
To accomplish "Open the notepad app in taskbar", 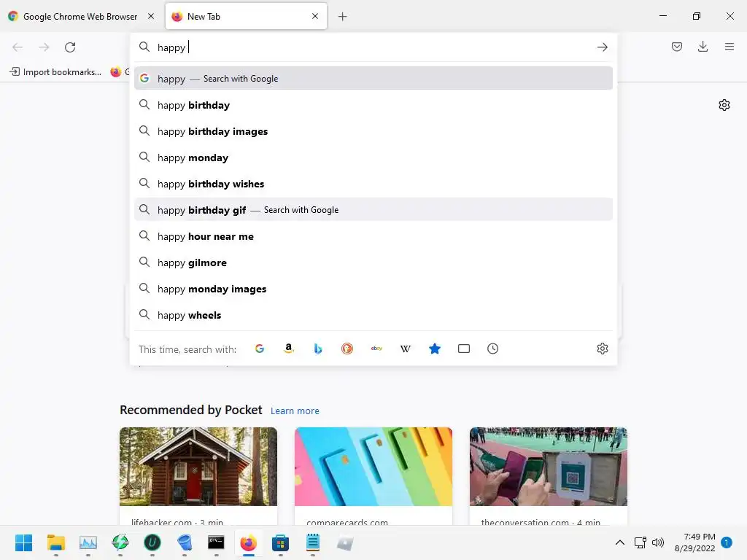I will [312, 542].
